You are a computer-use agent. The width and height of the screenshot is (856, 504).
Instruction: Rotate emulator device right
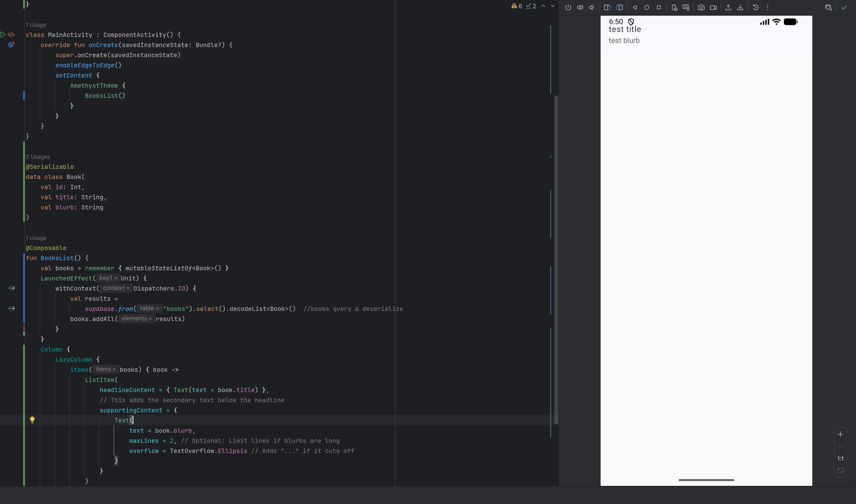(x=619, y=7)
